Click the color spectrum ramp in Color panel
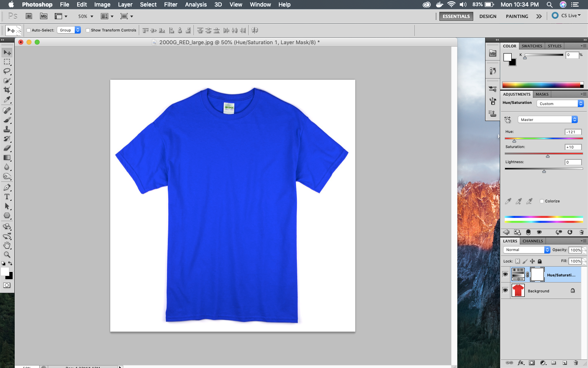Viewport: 588px width, 368px height. pyautogui.click(x=543, y=85)
